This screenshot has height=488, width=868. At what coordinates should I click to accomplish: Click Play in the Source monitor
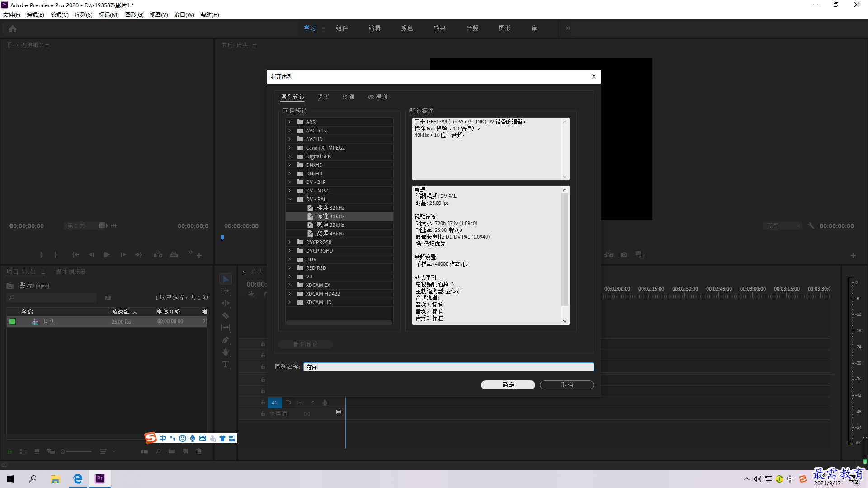tap(107, 255)
